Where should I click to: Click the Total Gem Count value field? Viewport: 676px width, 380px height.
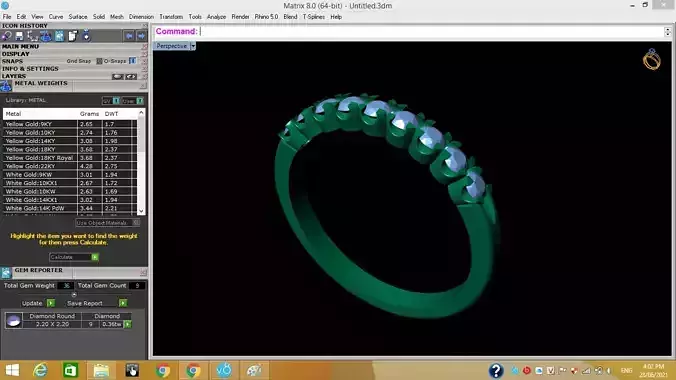coord(137,286)
